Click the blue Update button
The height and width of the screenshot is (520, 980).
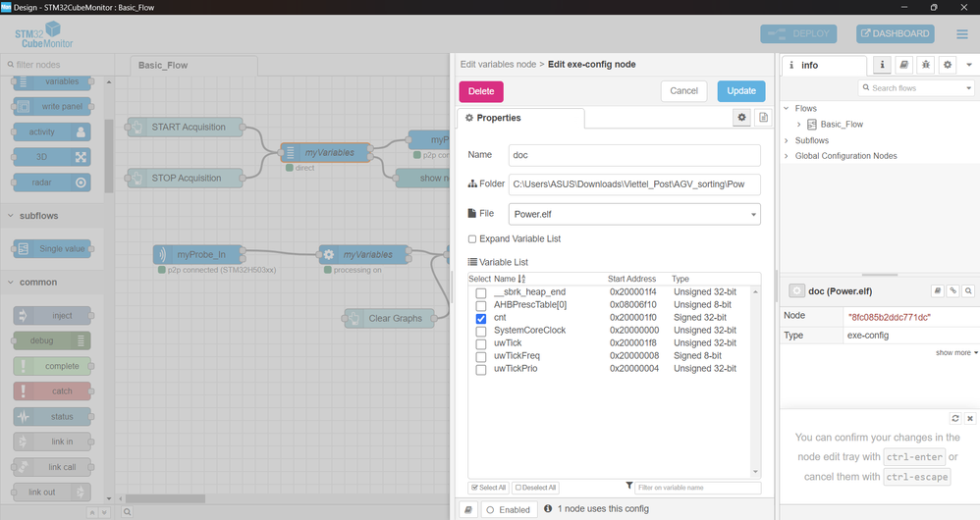740,91
